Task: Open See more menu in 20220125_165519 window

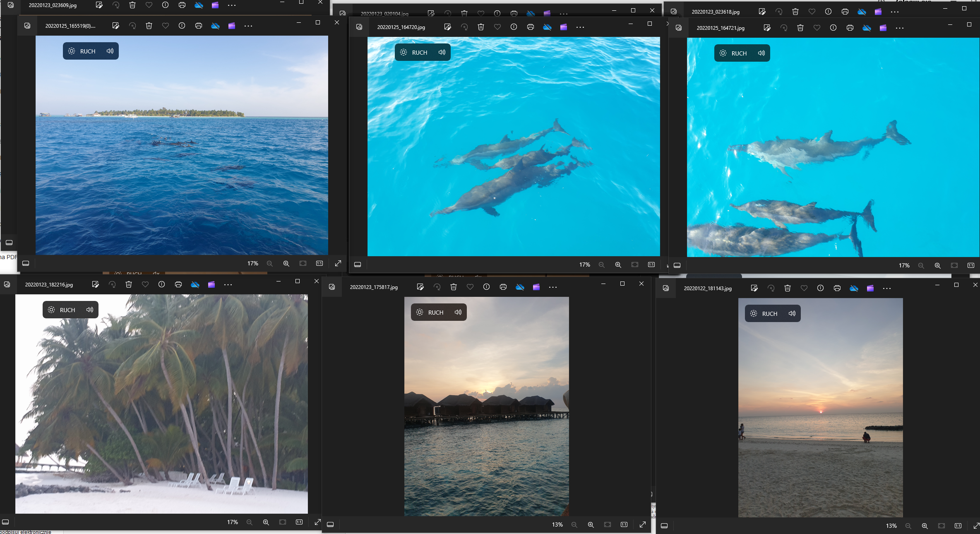Action: [248, 26]
